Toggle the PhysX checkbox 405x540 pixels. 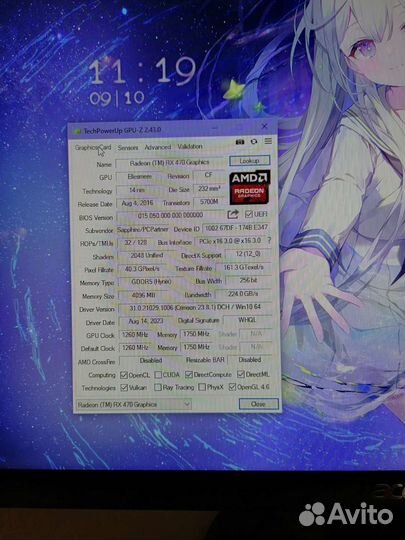coord(202,387)
